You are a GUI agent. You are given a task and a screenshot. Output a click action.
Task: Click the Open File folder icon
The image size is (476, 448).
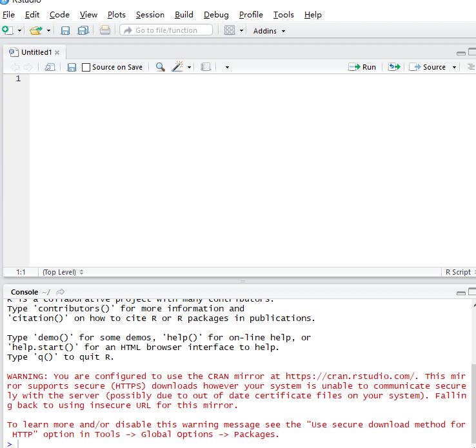coord(36,30)
